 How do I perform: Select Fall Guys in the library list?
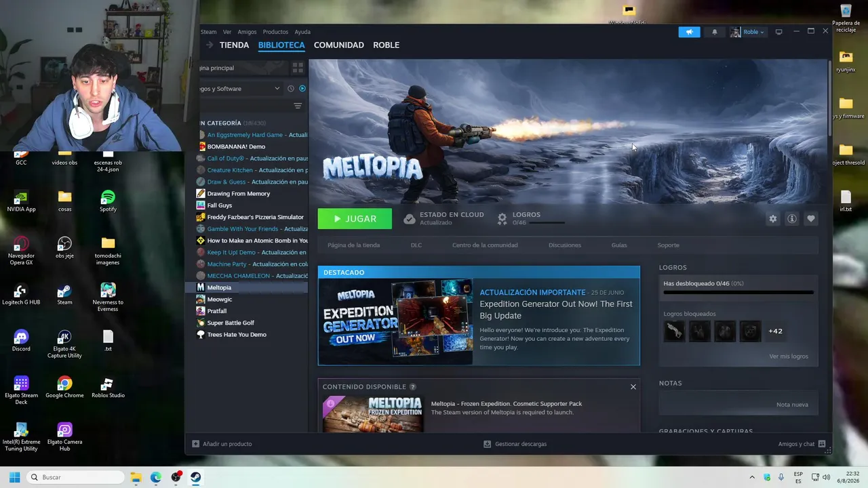[x=220, y=205]
